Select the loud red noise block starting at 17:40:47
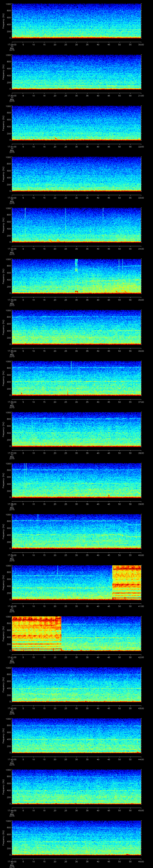The height and width of the screenshot is (868, 153). [127, 582]
